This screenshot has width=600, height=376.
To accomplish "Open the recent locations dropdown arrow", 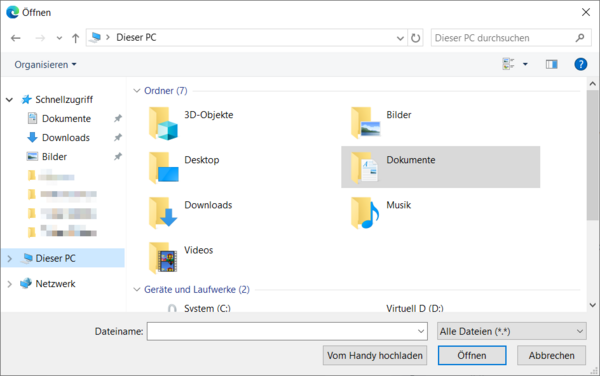I will point(59,38).
